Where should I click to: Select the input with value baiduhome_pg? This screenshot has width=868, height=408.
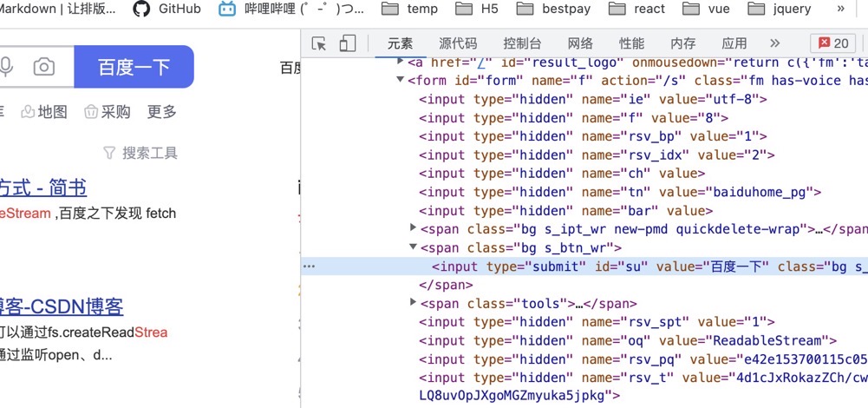[620, 193]
